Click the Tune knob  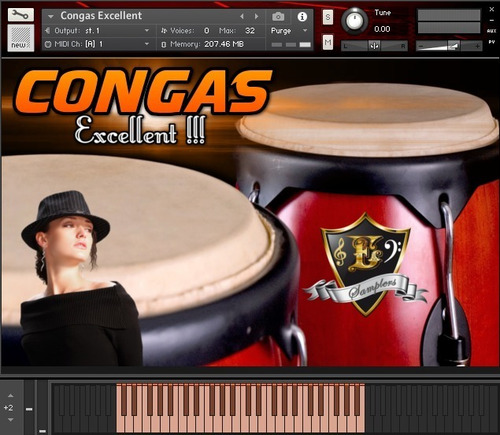click(354, 21)
